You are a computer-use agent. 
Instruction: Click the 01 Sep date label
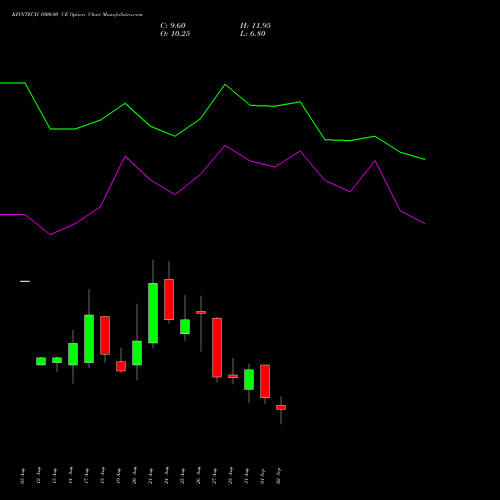[x=262, y=476]
